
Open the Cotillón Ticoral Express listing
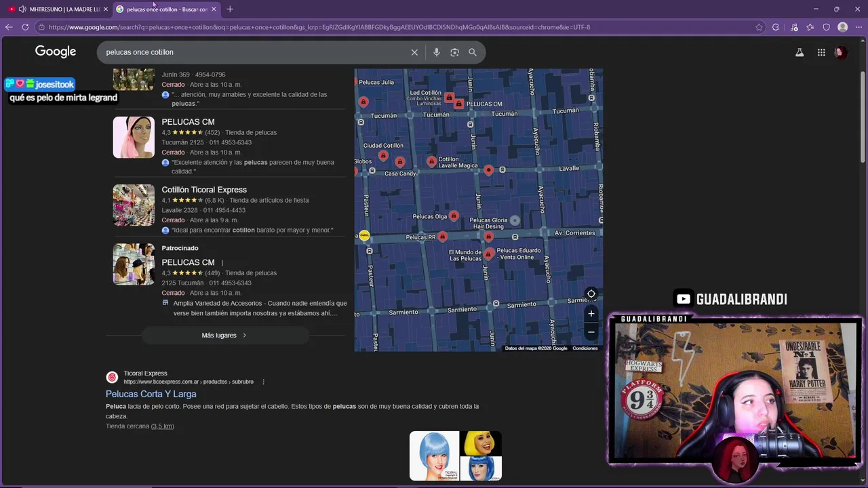204,190
